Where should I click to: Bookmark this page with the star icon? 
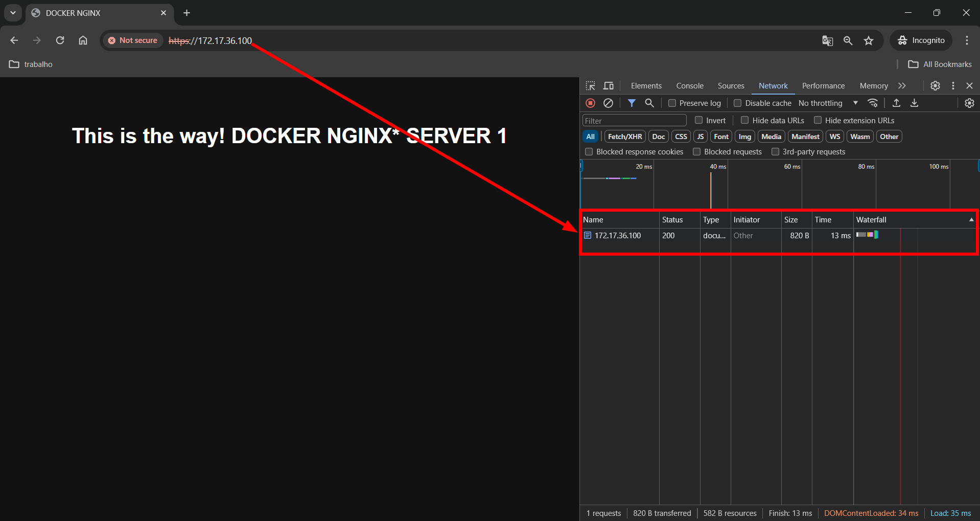coord(869,40)
